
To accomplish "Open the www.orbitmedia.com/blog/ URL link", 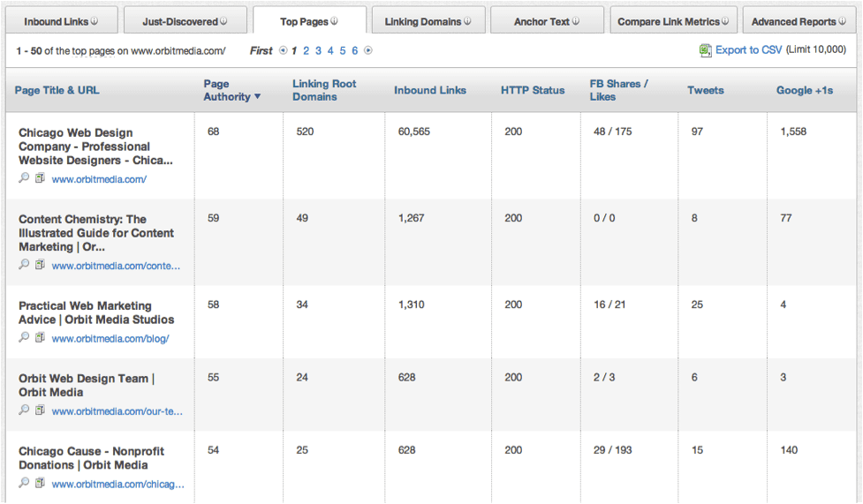I will [110, 339].
